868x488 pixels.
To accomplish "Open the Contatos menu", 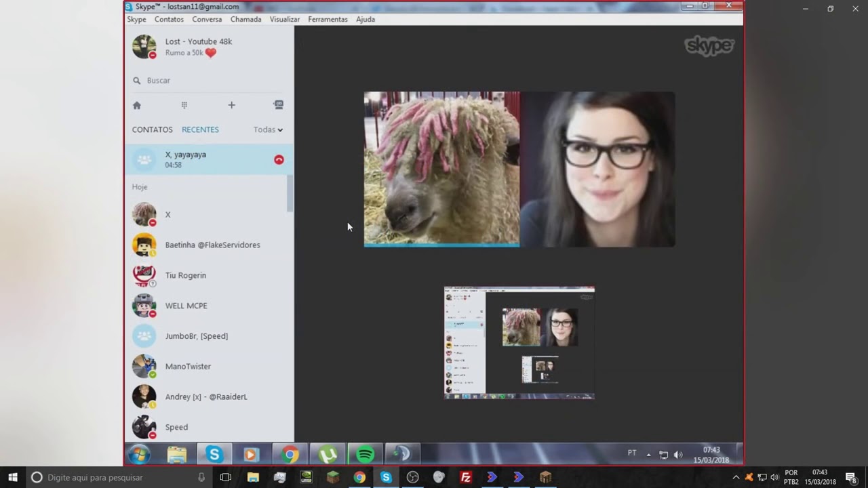I will coord(169,20).
